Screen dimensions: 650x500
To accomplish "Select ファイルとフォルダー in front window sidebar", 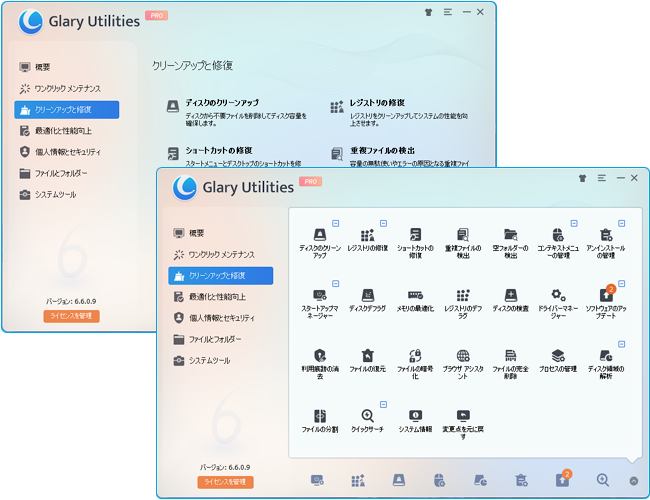I will click(x=221, y=339).
